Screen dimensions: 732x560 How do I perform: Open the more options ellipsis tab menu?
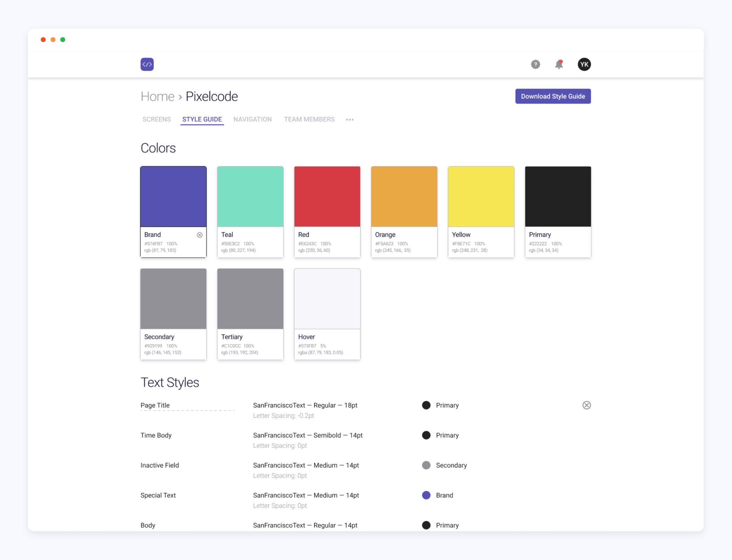pyautogui.click(x=350, y=120)
